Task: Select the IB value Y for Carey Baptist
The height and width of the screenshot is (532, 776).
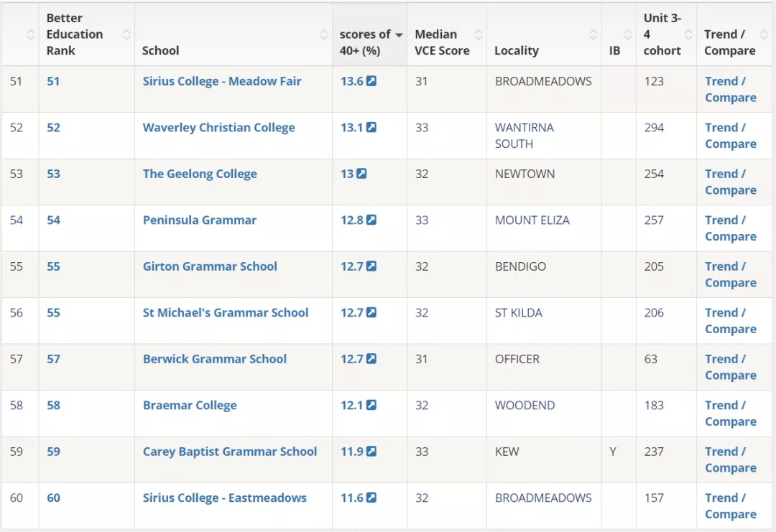Action: (x=613, y=452)
